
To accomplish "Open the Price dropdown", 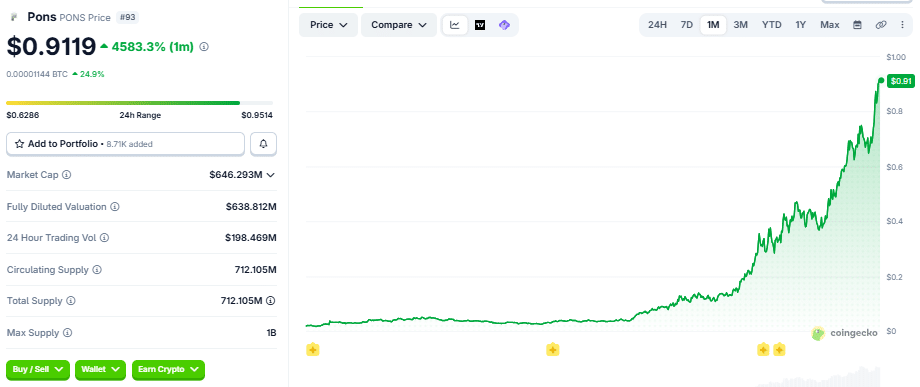I will point(329,25).
